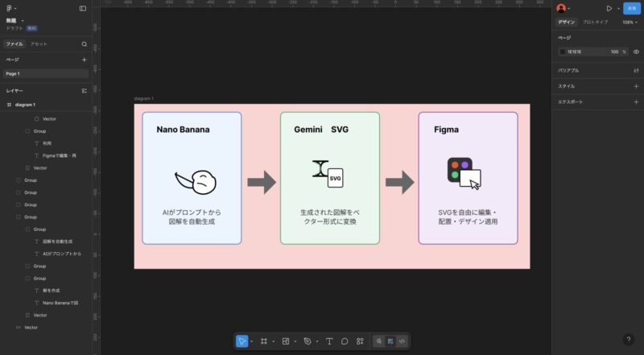Select the Figma heading on canvas
Viewport: 644px width, 355px height.
[x=447, y=130]
